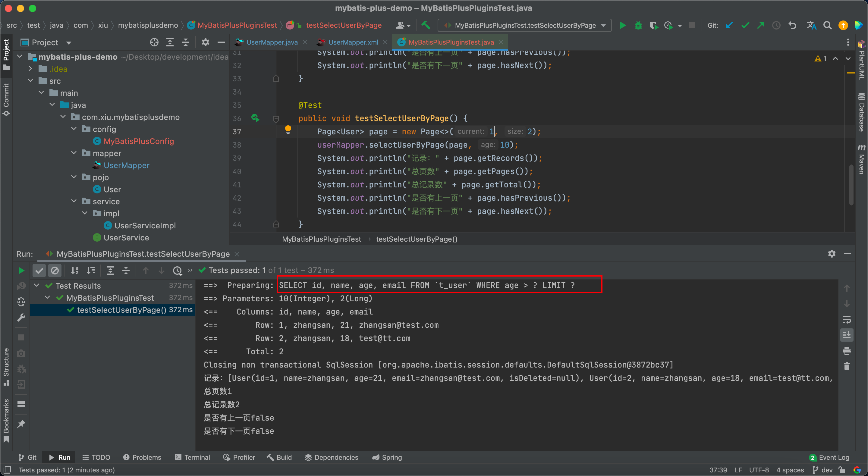Show Git history clock icon
This screenshot has width=868, height=476.
(776, 25)
